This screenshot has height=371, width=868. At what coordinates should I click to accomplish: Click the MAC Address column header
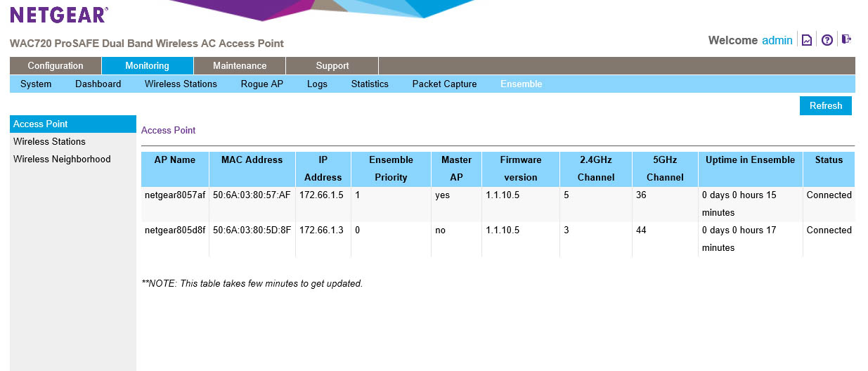(252, 169)
